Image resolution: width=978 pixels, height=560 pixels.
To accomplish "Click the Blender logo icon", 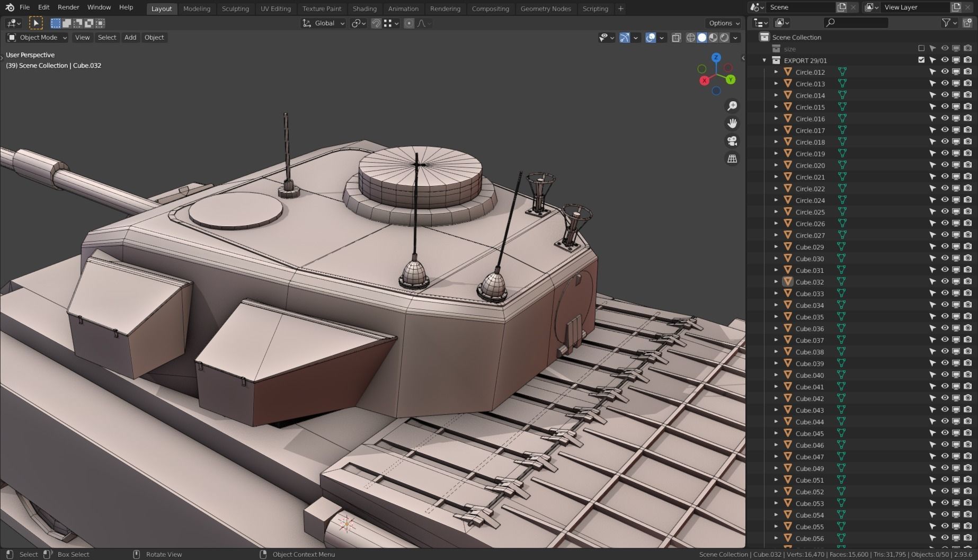I will (x=10, y=7).
